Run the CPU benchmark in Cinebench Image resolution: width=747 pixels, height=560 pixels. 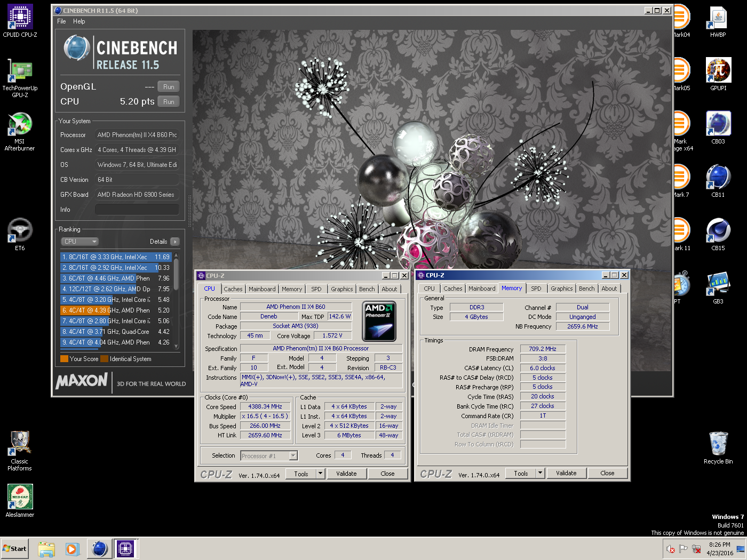(169, 102)
